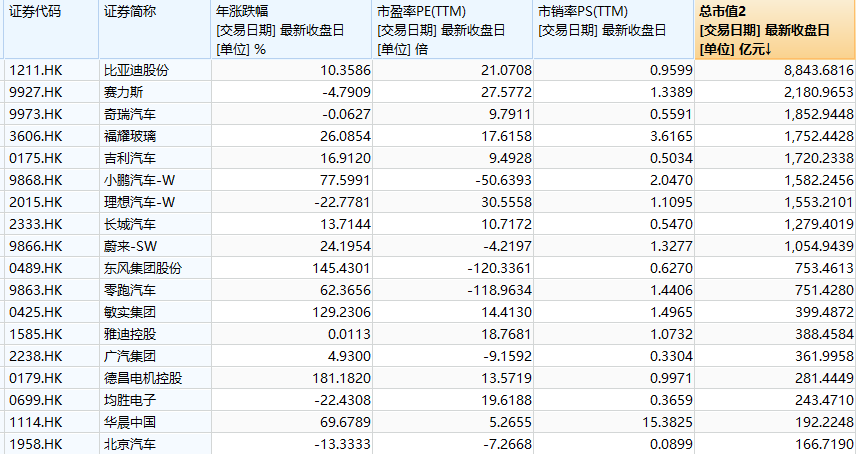Select stock code 0179.HK
This screenshot has width=859, height=454.
click(x=36, y=378)
